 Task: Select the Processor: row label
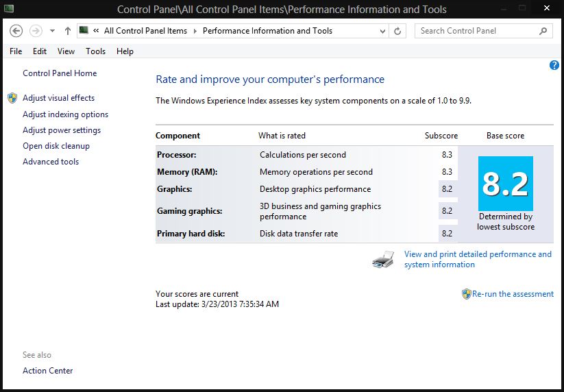(177, 155)
